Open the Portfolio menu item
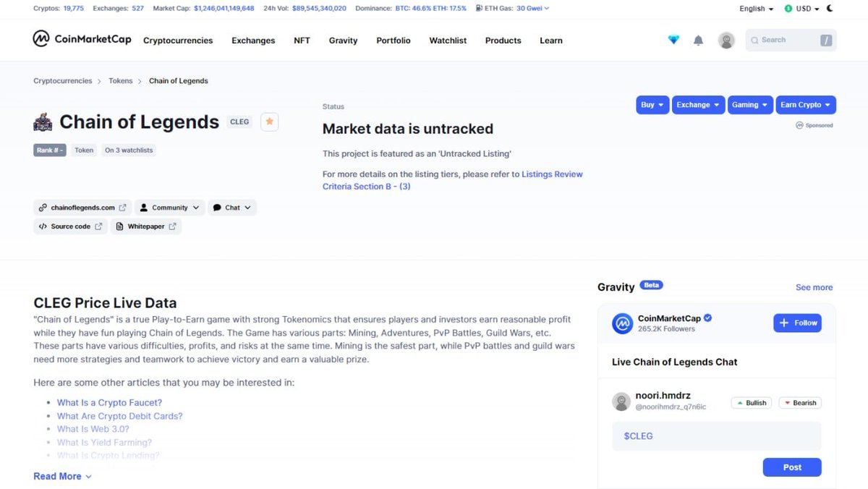The height and width of the screenshot is (489, 868). point(393,41)
